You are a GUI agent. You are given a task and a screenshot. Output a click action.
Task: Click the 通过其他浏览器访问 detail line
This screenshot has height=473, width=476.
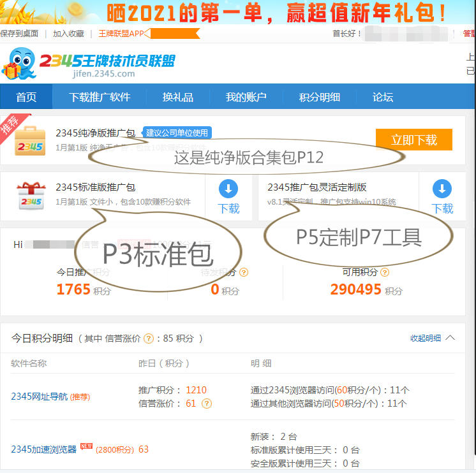pos(329,404)
